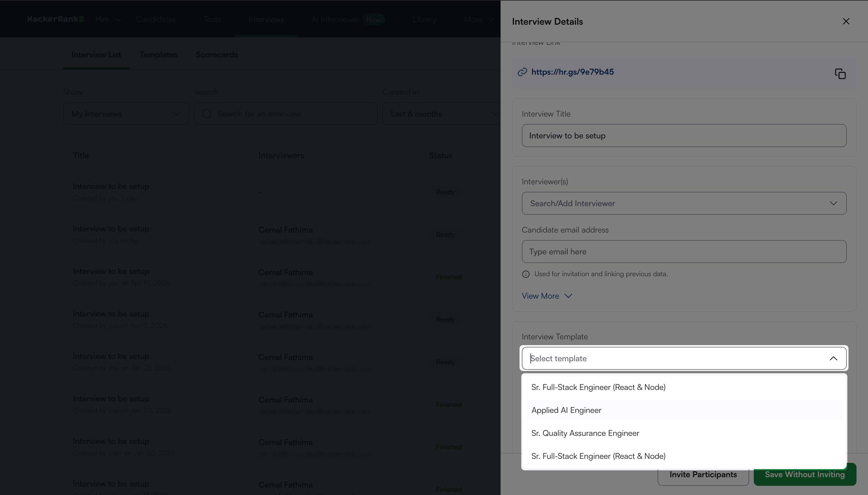
Task: Open the hr.gs interview link
Action: point(572,72)
